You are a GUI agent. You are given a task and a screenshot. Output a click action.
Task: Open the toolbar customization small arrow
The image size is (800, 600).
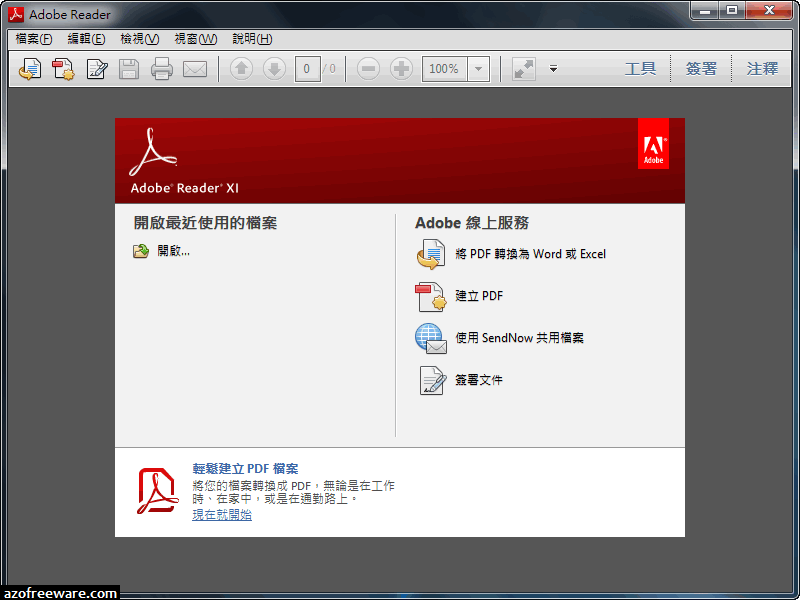pos(554,68)
